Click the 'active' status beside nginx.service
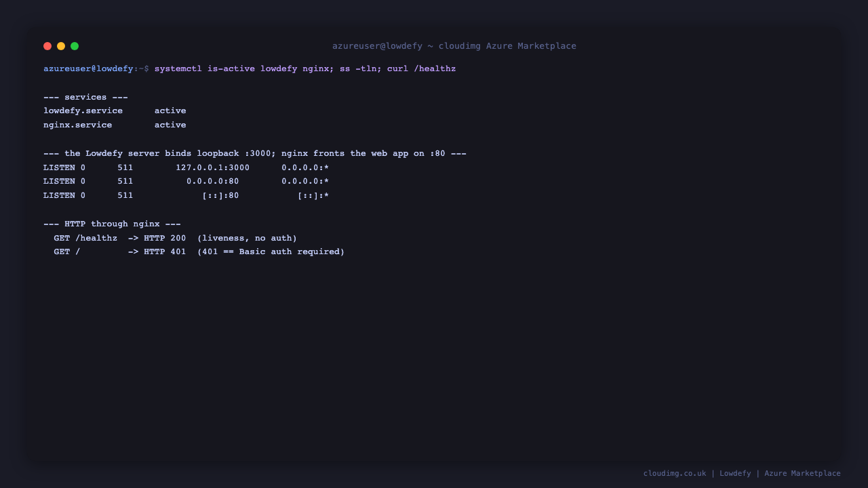 point(170,125)
